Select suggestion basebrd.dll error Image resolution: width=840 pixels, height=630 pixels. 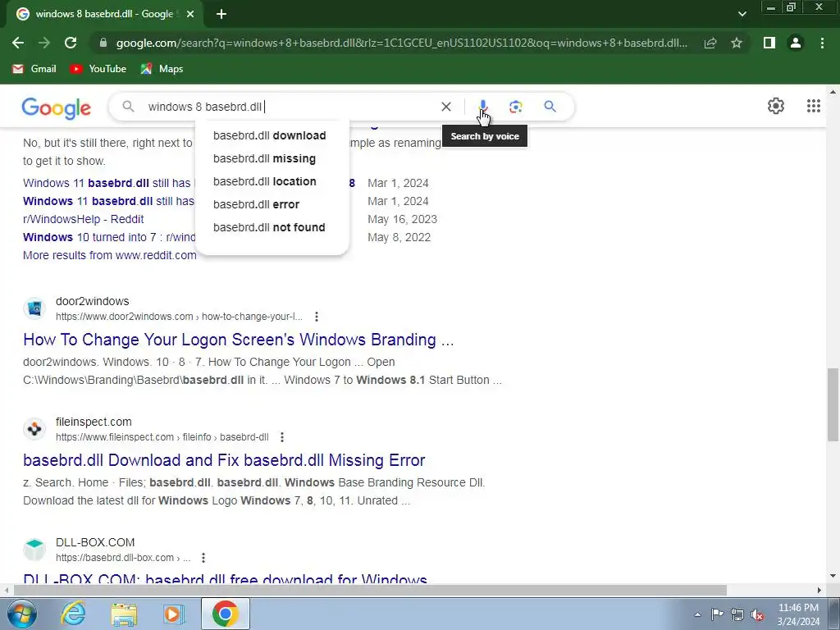pos(256,204)
